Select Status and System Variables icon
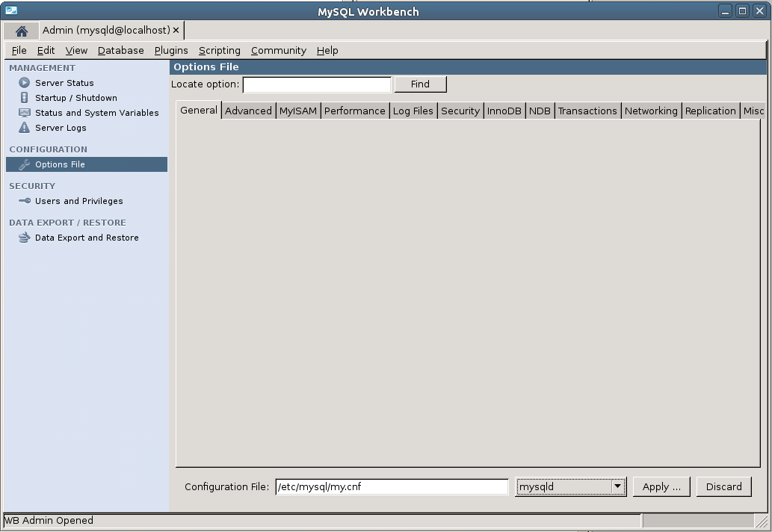The image size is (772, 532). pyautogui.click(x=24, y=113)
